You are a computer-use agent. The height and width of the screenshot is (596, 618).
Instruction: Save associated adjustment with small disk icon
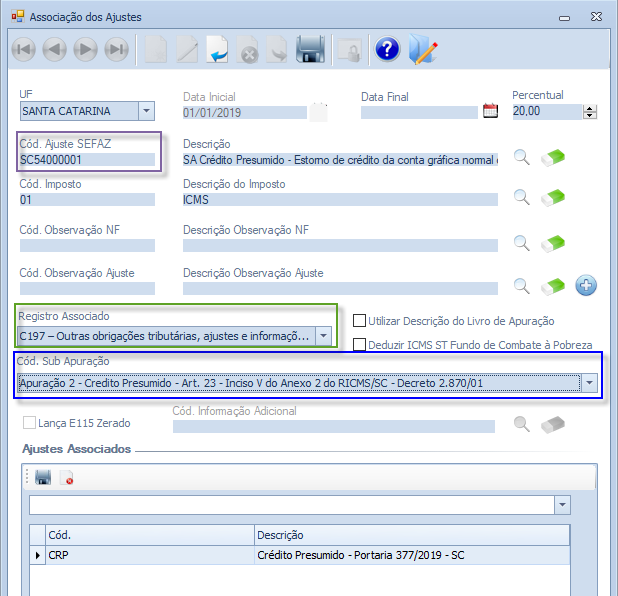[x=43, y=479]
